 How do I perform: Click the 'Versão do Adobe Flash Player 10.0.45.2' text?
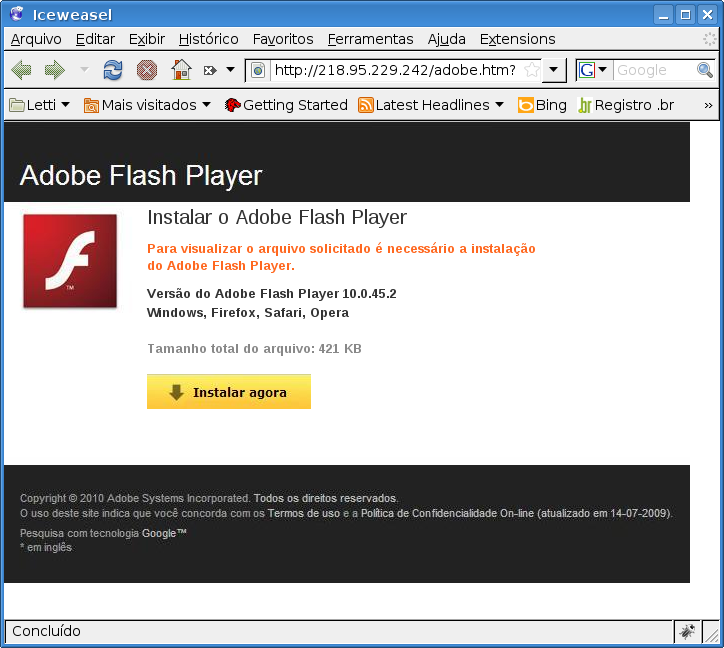(272, 294)
